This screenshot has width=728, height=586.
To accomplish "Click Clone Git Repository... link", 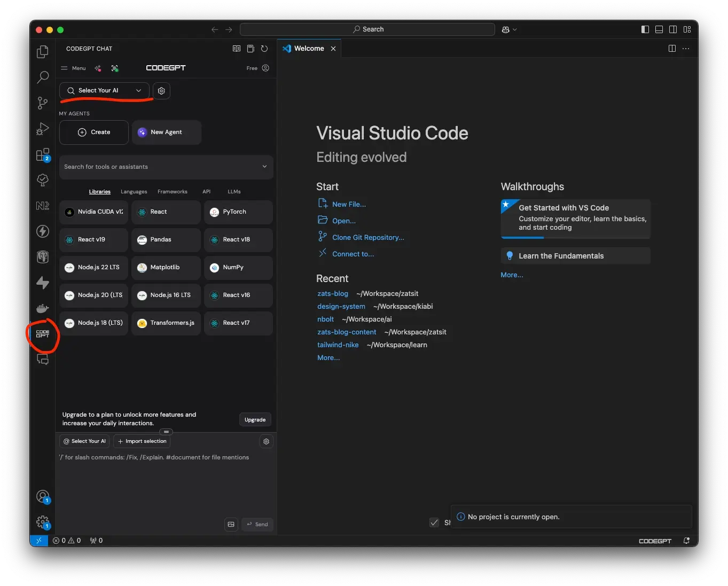I will pyautogui.click(x=368, y=238).
